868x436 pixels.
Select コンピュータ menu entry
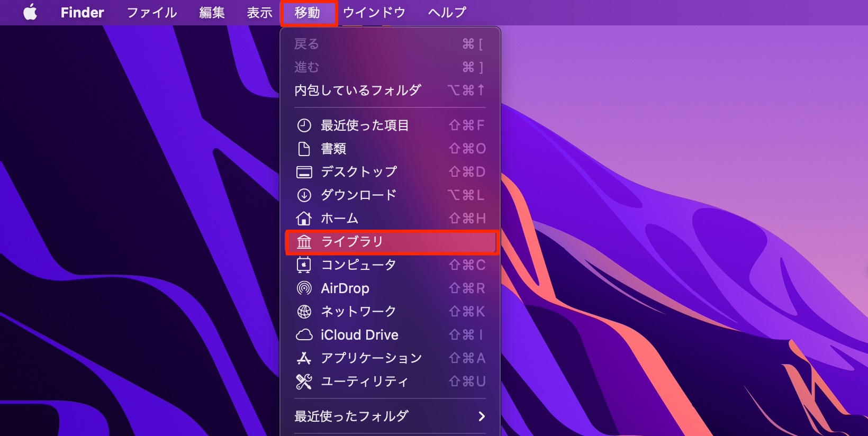[390, 265]
